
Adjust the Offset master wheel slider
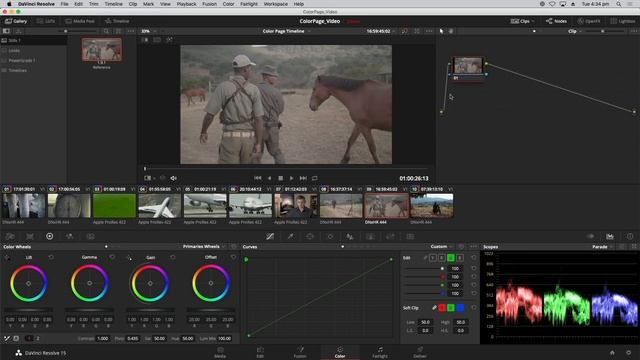pyautogui.click(x=211, y=310)
